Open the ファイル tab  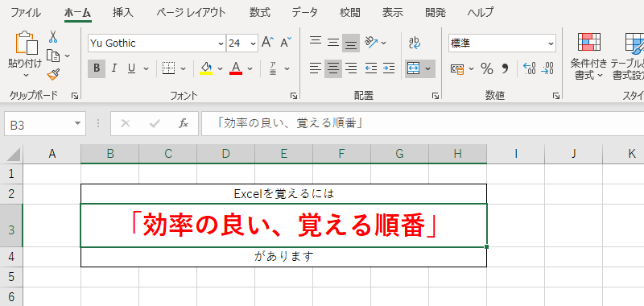[x=26, y=12]
